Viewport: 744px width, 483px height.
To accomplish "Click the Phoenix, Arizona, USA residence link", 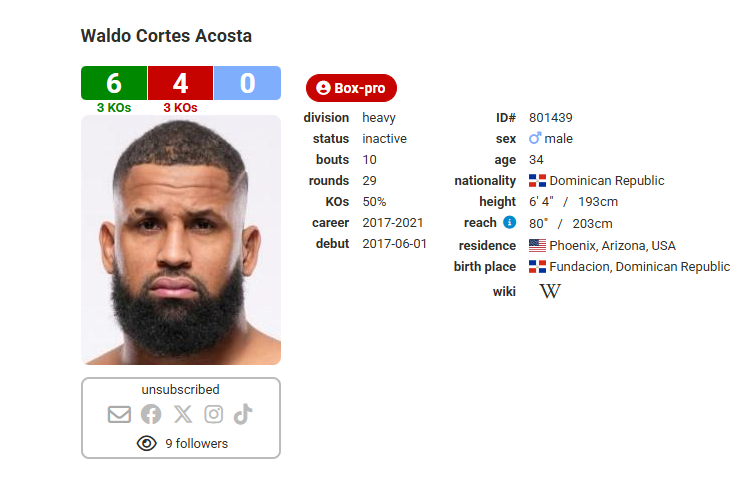I will coord(612,245).
